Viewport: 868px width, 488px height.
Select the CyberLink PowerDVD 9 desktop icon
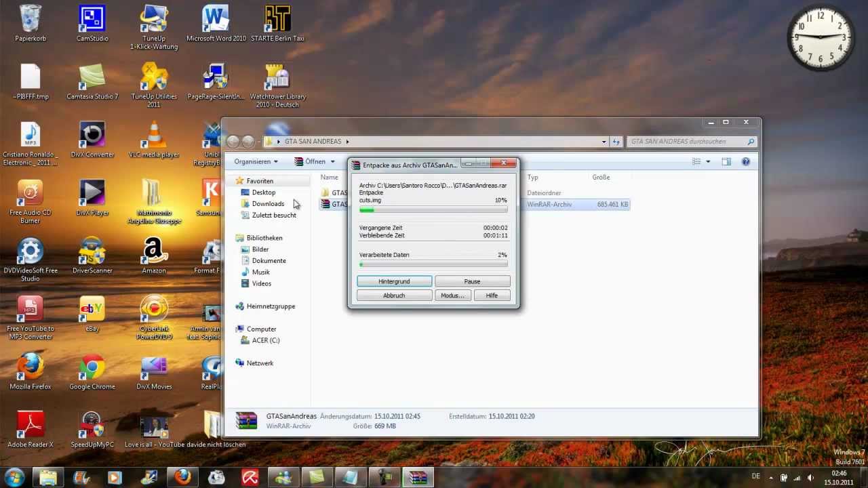click(154, 318)
